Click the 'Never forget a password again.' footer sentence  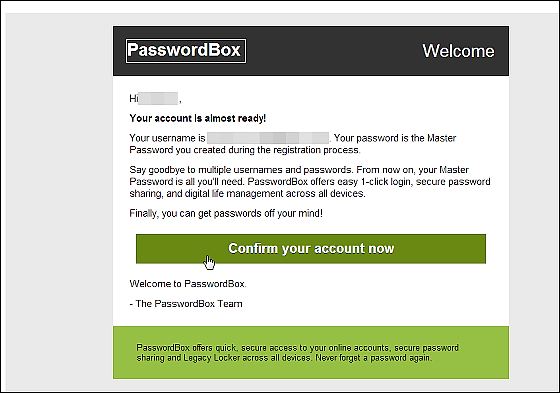click(x=374, y=358)
